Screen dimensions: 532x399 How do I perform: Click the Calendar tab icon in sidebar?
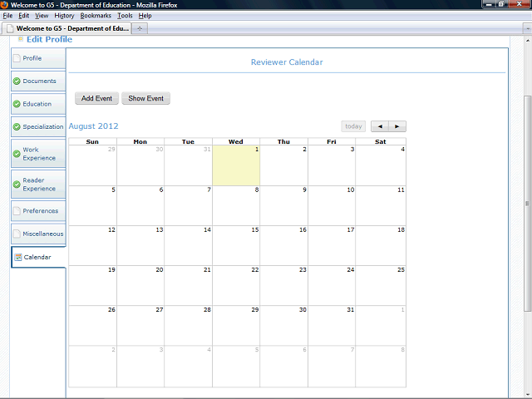pos(18,257)
